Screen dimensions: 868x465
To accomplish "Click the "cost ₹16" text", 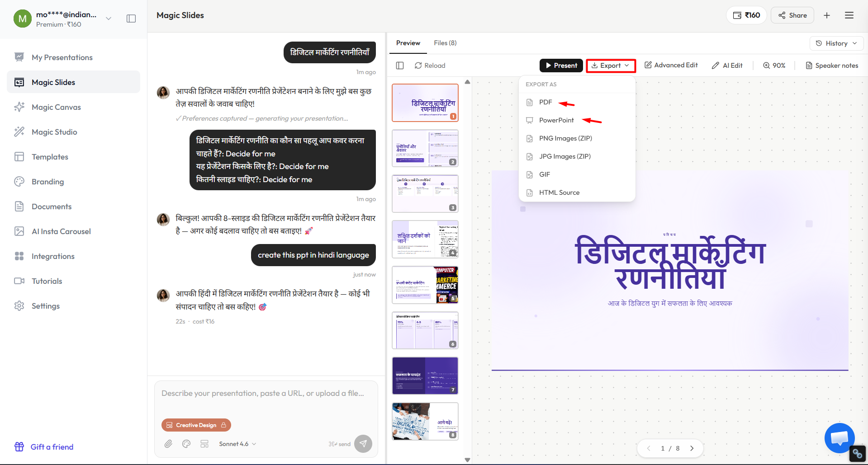I will point(204,321).
